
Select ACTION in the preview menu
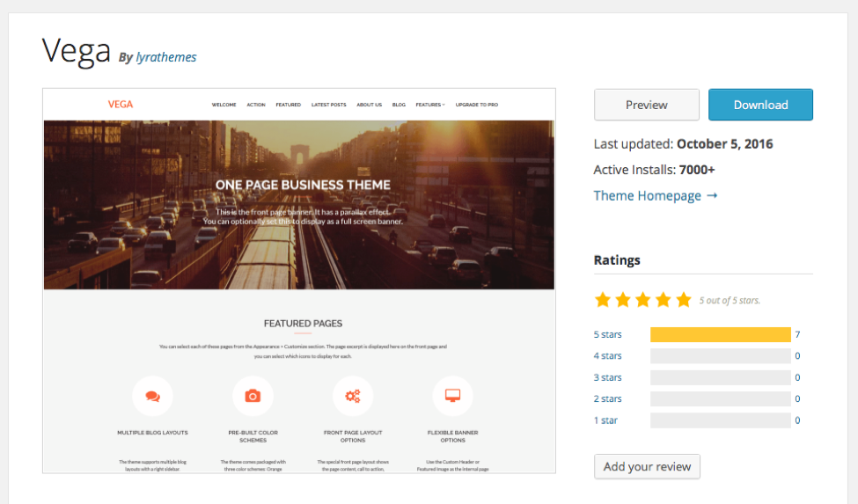coord(255,105)
